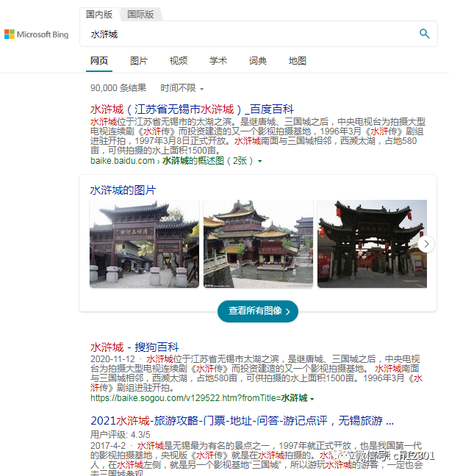Click the 用户评级: 4.3/5 text

[x=121, y=435]
